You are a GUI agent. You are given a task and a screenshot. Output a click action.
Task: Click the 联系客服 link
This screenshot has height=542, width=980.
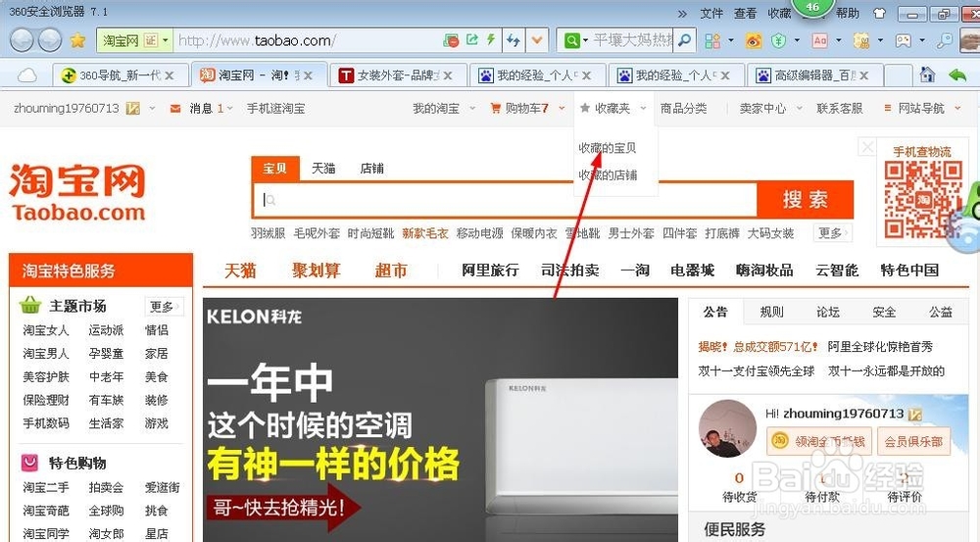[840, 108]
